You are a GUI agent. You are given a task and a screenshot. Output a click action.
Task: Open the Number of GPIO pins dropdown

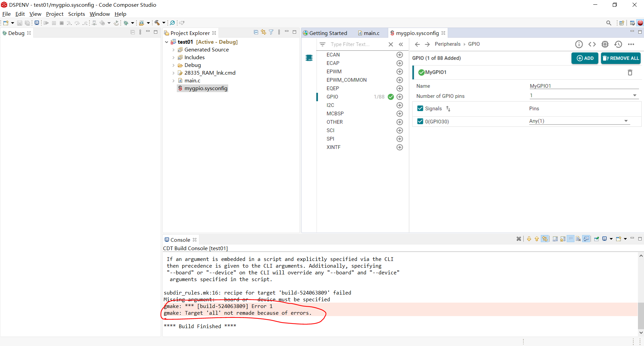[635, 95]
